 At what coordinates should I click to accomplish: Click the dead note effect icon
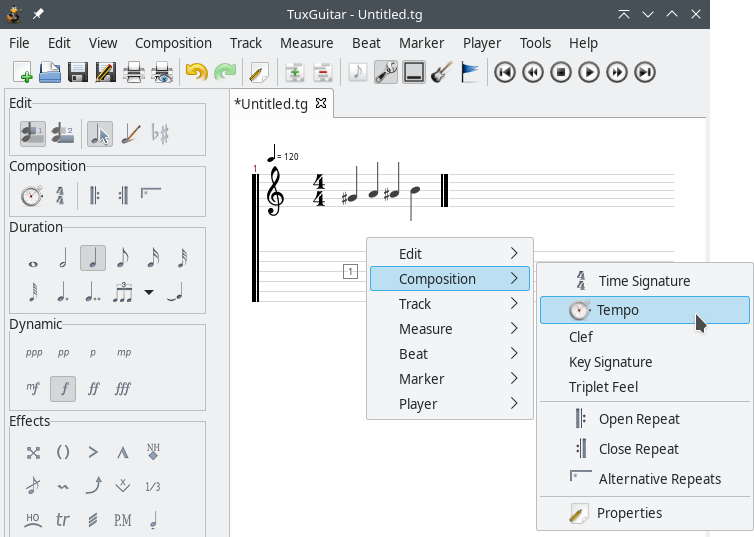(x=34, y=452)
